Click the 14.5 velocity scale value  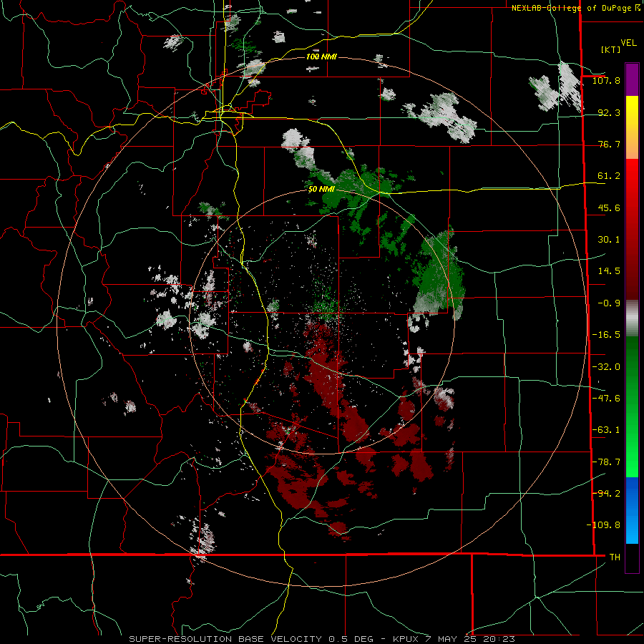609,271
